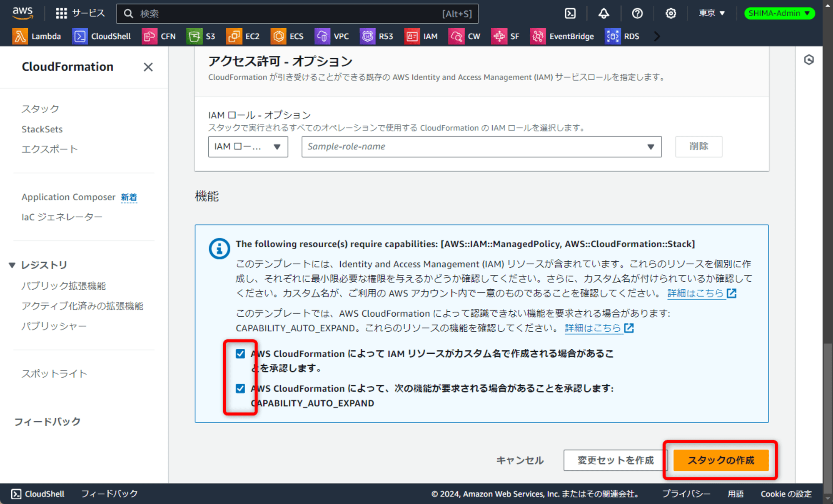Viewport: 833px width, 504px height.
Task: Toggle CAPABILITY_AUTO_EXPAND acknowledgement checkbox
Action: (x=240, y=388)
